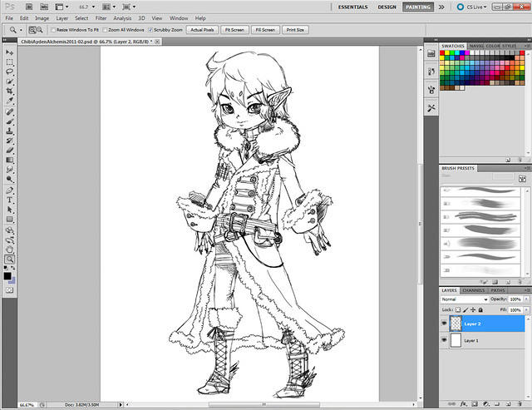Select the Eraser tool
Screen dimensions: 532x410
point(9,151)
